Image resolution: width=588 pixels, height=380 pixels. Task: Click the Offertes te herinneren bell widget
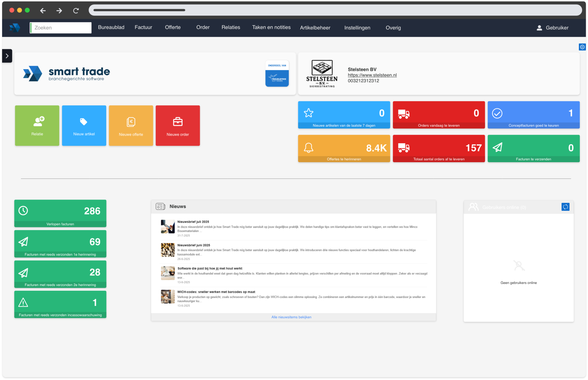(344, 148)
